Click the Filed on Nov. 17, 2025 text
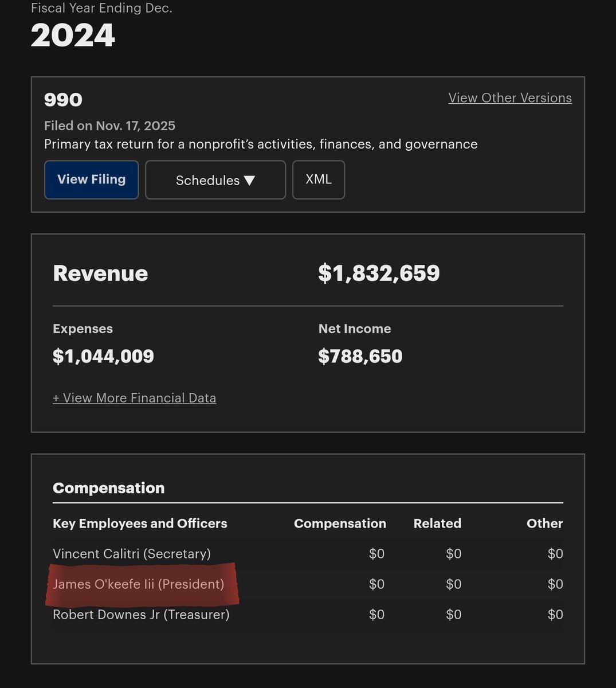Viewport: 616px width, 688px height. (x=109, y=126)
